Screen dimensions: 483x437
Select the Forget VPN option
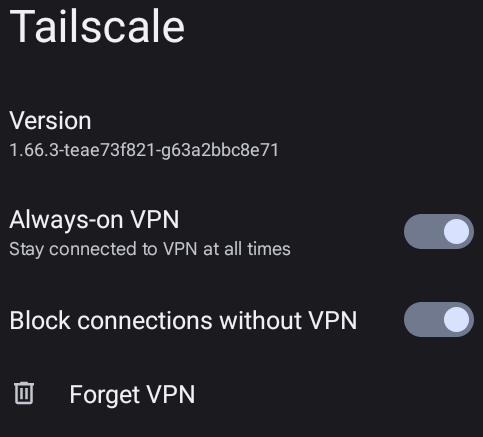(241, 394)
